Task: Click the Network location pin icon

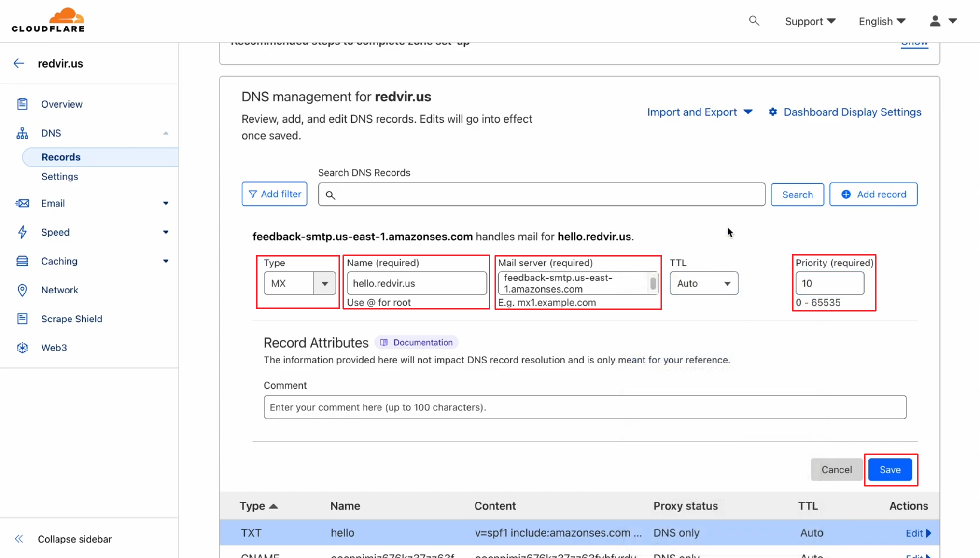Action: [22, 290]
